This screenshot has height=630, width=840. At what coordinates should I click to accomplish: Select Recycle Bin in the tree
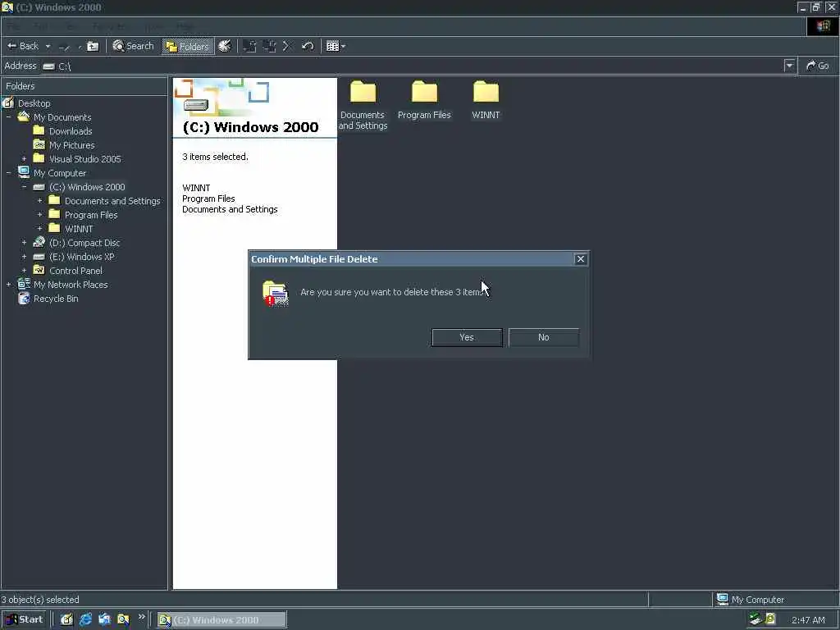(x=56, y=299)
